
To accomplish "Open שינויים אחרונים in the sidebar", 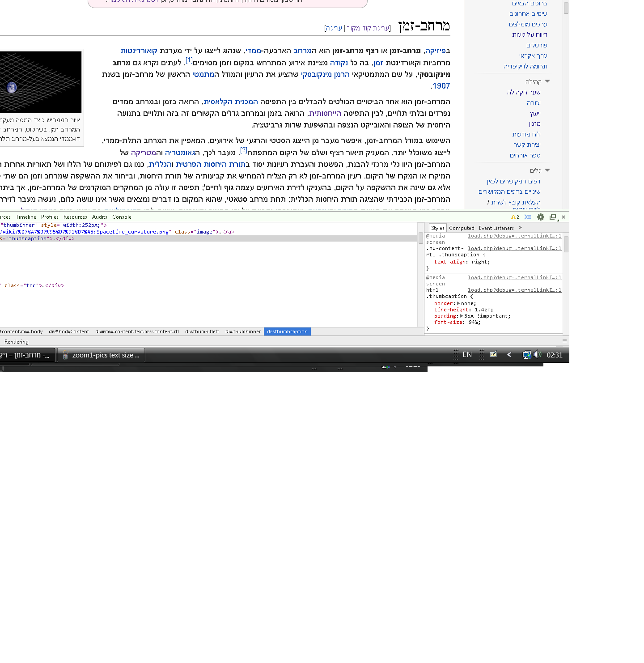I will (528, 14).
